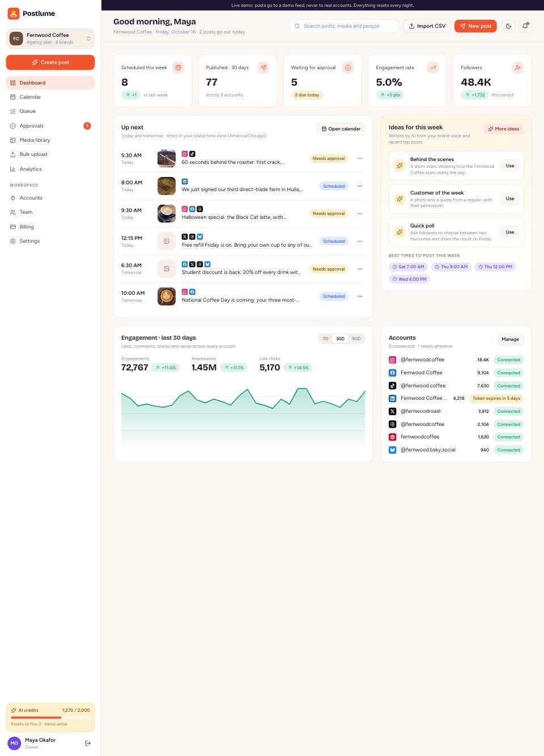Expand the Fernwood Coffee brand switcher
Viewport: 544px width, 756px height.
[x=50, y=39]
